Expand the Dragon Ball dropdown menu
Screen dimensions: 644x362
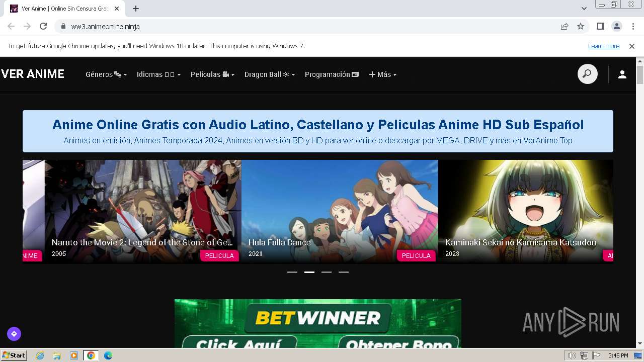point(270,74)
